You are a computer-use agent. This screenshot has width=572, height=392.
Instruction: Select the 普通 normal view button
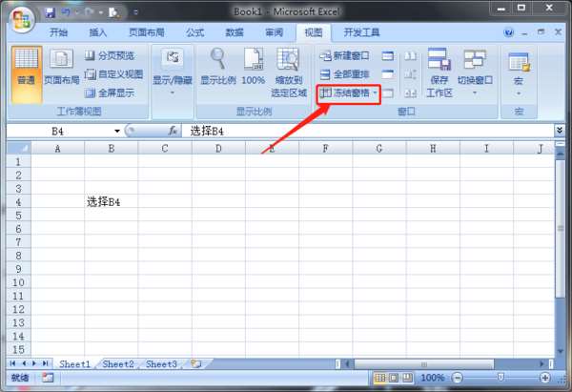click(27, 74)
